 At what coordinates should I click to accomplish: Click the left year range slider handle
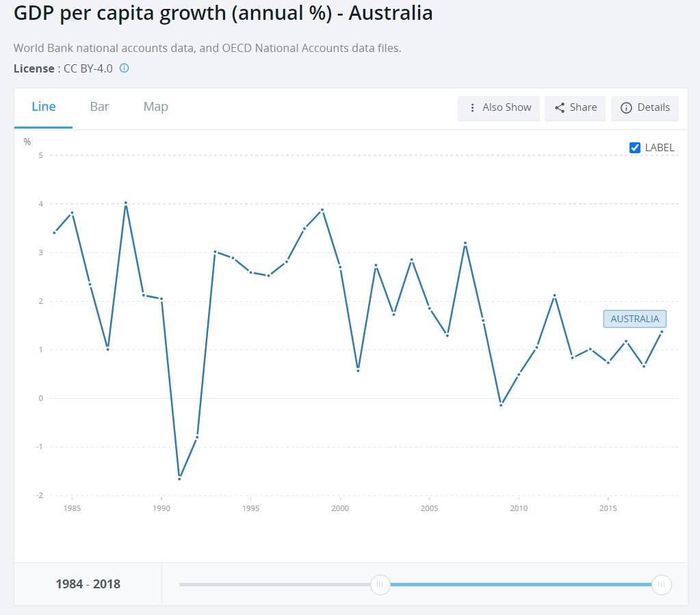(380, 584)
